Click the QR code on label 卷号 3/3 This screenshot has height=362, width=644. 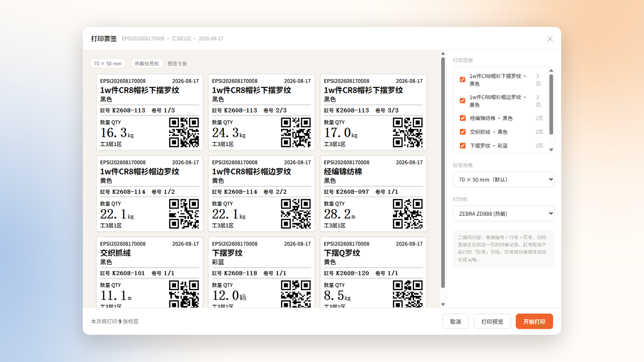(x=408, y=132)
